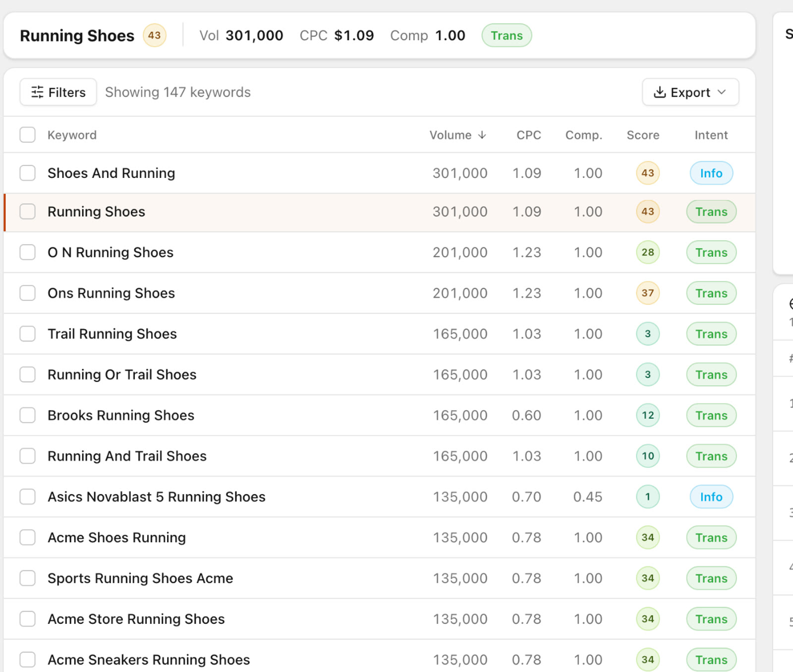The width and height of the screenshot is (793, 672).
Task: Click the 0.60 CPC value for Brooks Running Shoes
Action: [x=526, y=415]
